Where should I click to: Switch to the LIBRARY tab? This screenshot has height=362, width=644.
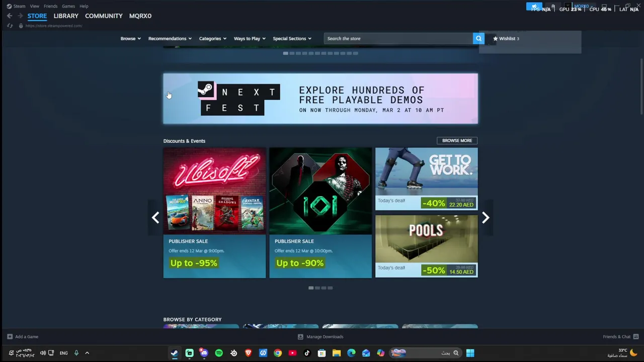click(66, 16)
